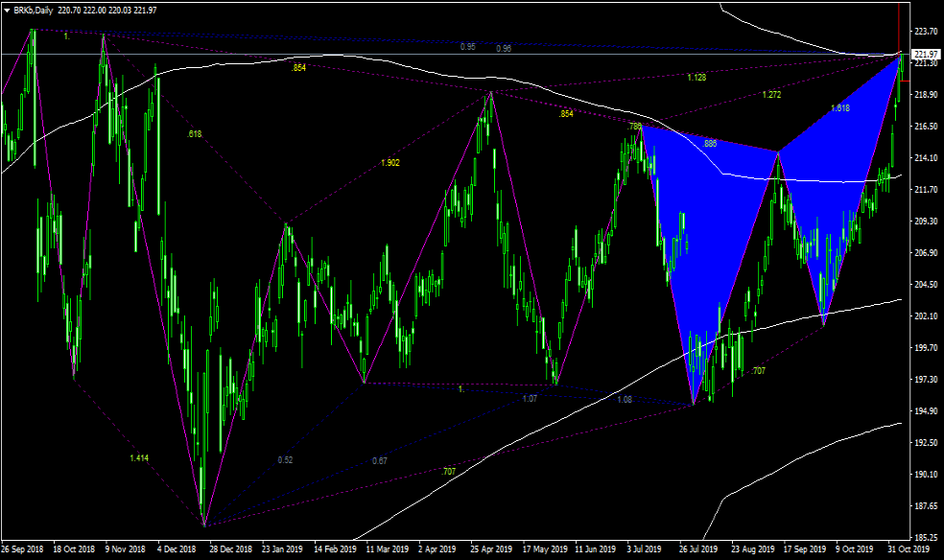The height and width of the screenshot is (560, 944).
Task: Click the 185.25 price axis label
Action: click(925, 537)
